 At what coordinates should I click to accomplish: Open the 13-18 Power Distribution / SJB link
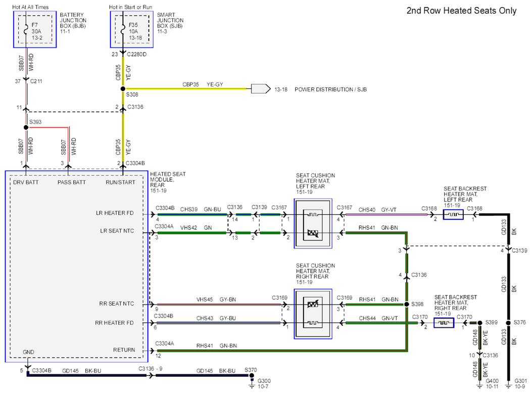[x=320, y=89]
